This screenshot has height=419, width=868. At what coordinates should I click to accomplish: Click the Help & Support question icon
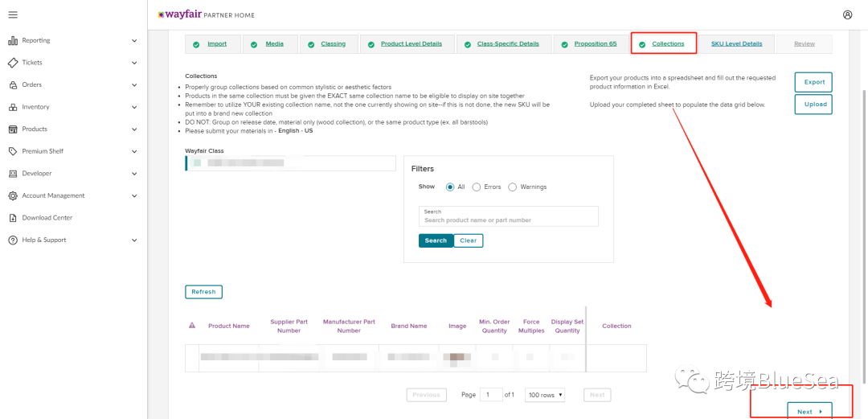coord(13,240)
